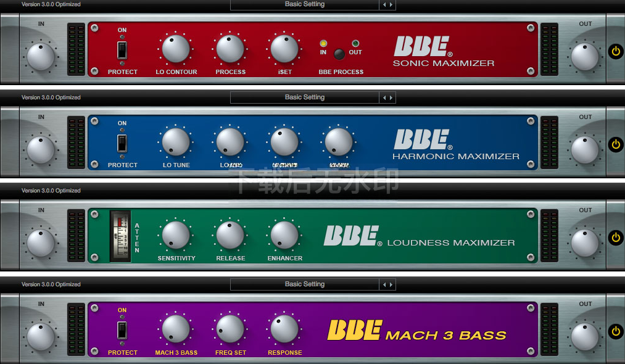Click the ATTEN meter on Loudness Maximizer
This screenshot has width=625, height=364.
(x=120, y=236)
